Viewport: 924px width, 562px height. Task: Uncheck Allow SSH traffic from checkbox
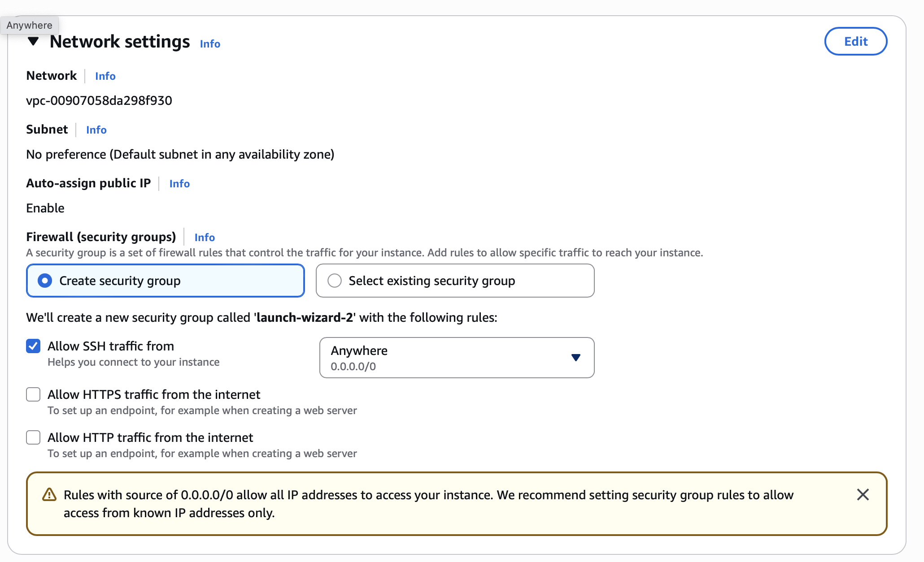point(33,346)
